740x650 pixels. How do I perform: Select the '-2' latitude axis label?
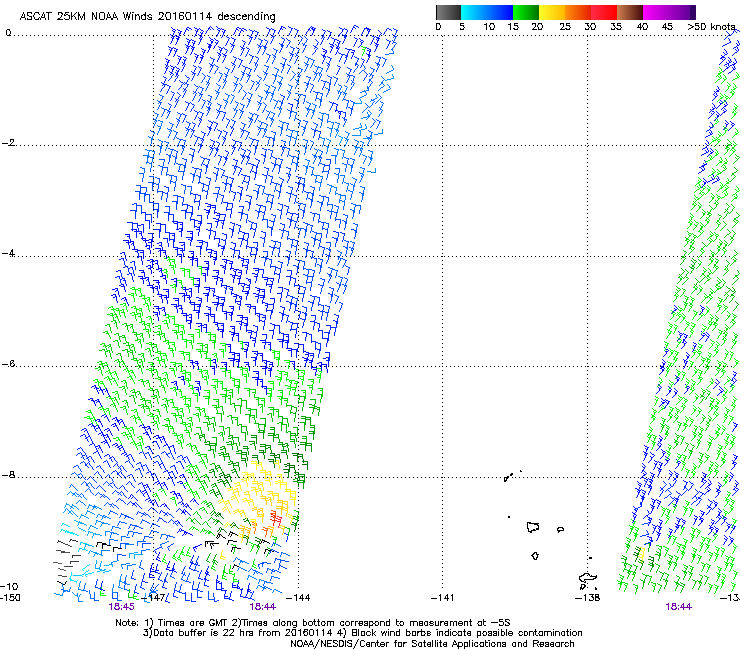[8, 143]
